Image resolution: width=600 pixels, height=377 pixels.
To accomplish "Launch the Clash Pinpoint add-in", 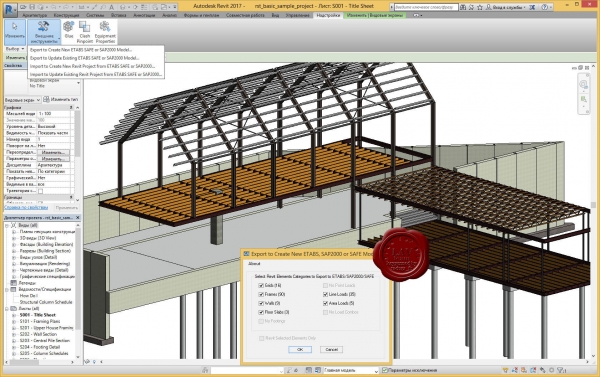I will 85,31.
